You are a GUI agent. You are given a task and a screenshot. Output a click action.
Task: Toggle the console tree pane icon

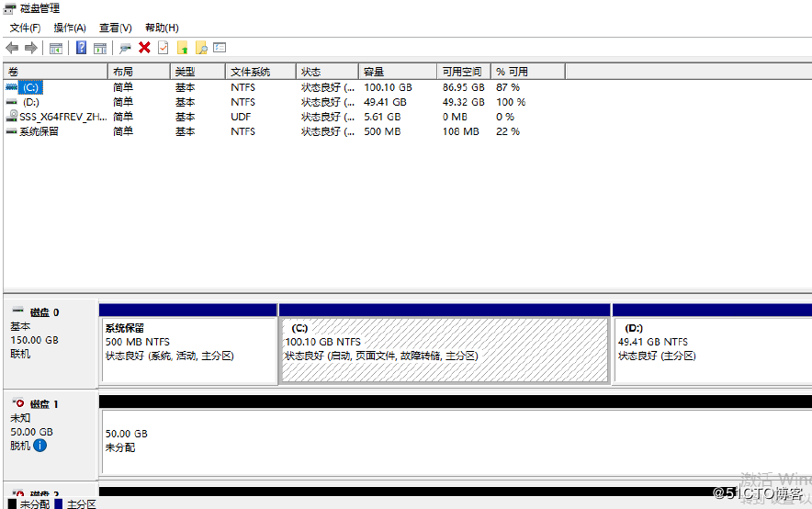pos(55,48)
